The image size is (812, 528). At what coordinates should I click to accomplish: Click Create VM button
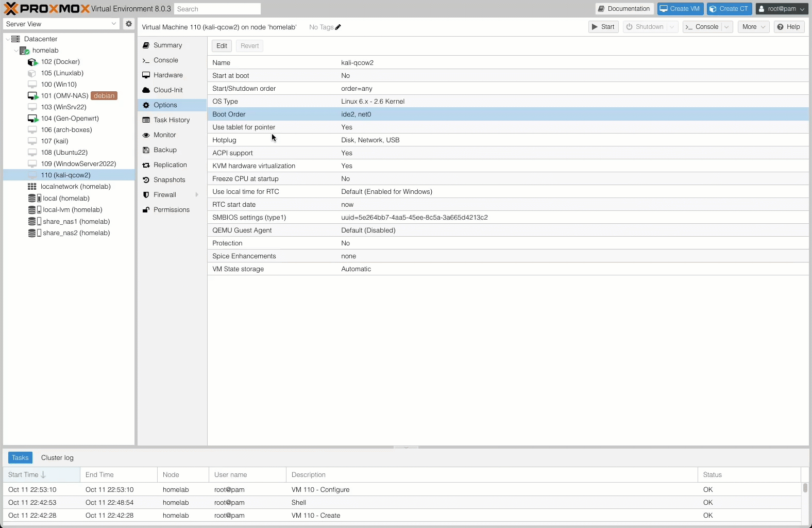click(680, 9)
